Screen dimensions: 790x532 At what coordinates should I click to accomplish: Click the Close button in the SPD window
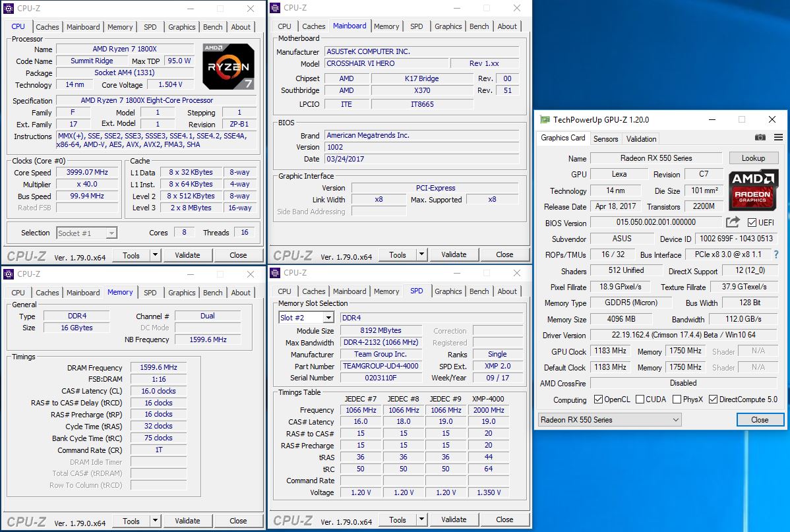click(504, 519)
